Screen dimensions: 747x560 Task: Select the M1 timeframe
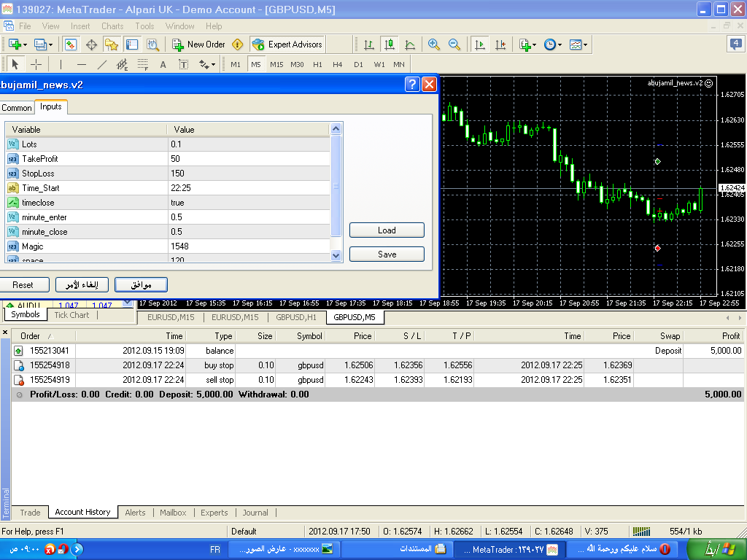pos(236,64)
